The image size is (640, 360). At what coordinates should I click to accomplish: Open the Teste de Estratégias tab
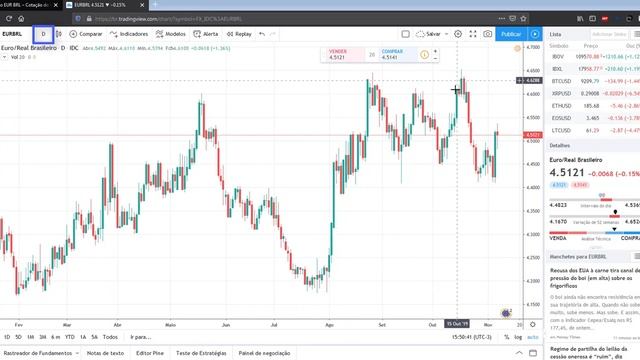click(x=201, y=353)
